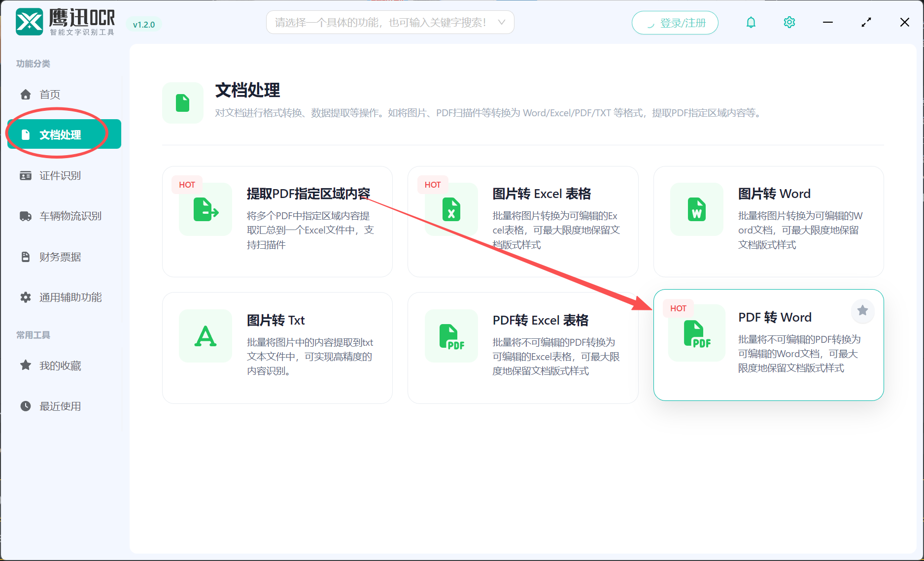Select the 证件识别 sidebar icon
Image resolution: width=924 pixels, height=561 pixels.
(x=25, y=175)
